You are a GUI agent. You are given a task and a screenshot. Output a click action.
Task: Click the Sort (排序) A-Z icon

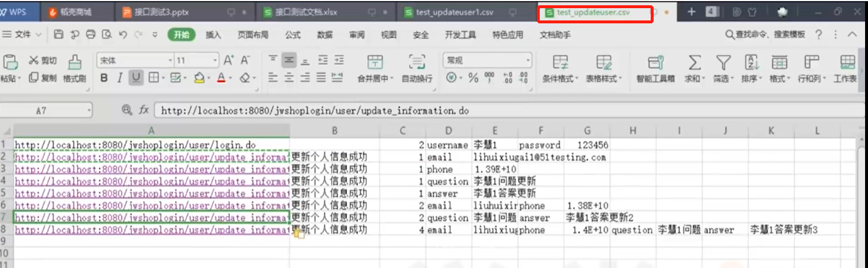tap(752, 62)
